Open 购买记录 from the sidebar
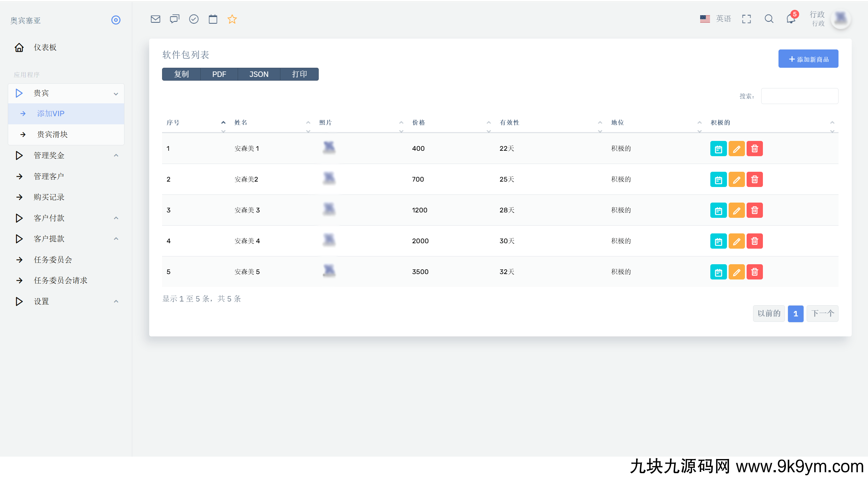The width and height of the screenshot is (868, 479). (x=49, y=197)
